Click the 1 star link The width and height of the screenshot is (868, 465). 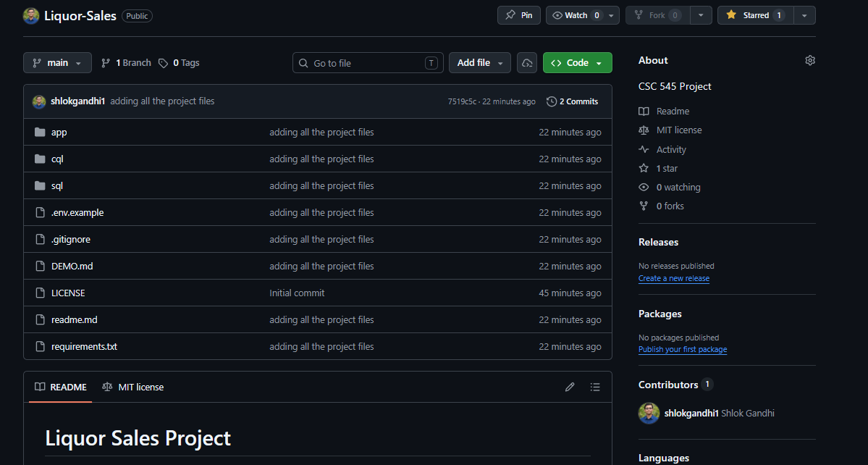click(667, 168)
